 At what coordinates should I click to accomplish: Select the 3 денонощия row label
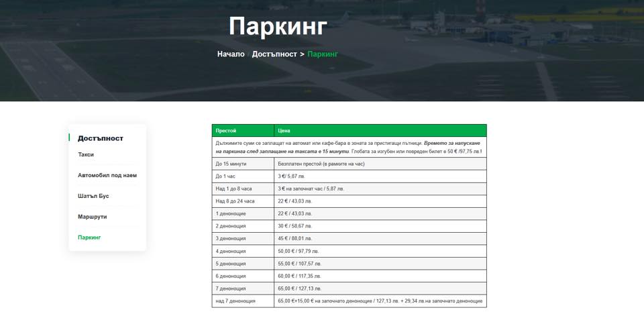(231, 239)
